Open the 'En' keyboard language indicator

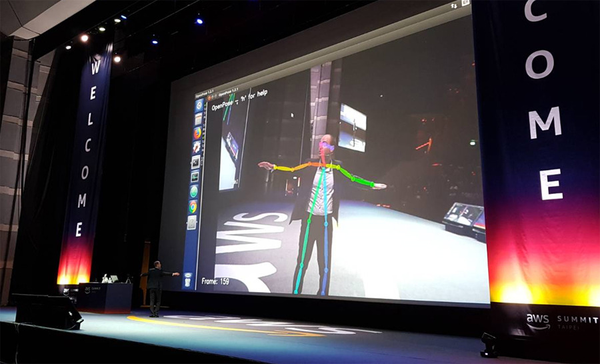pos(465,3)
